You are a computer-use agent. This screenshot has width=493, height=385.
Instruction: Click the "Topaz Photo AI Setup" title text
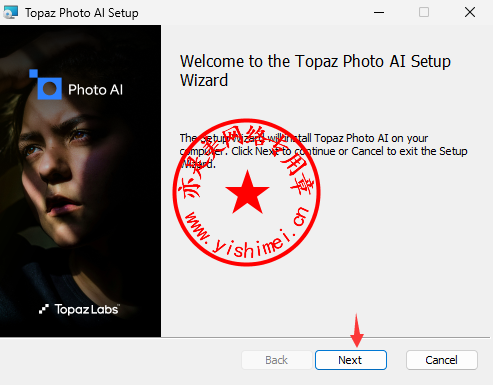[82, 13]
